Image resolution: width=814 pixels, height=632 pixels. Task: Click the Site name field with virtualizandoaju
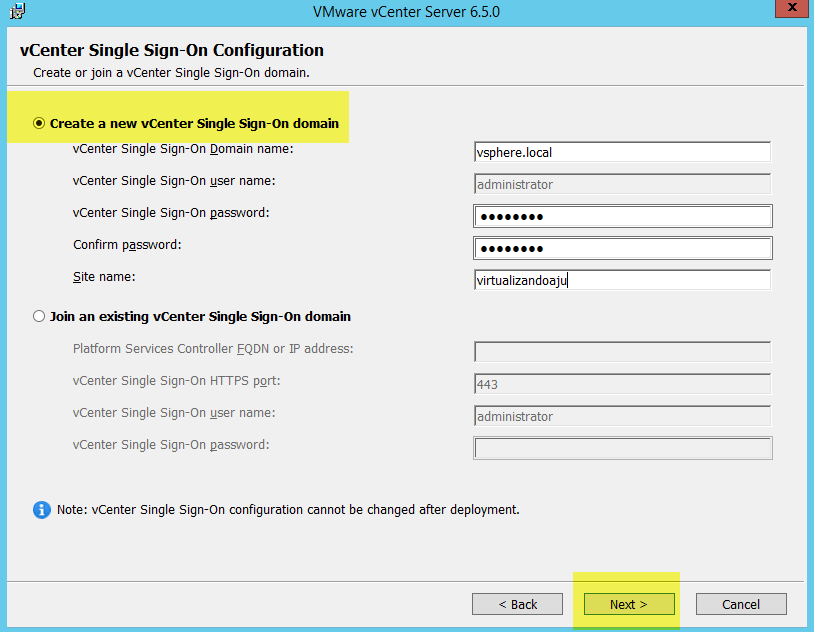pos(621,281)
